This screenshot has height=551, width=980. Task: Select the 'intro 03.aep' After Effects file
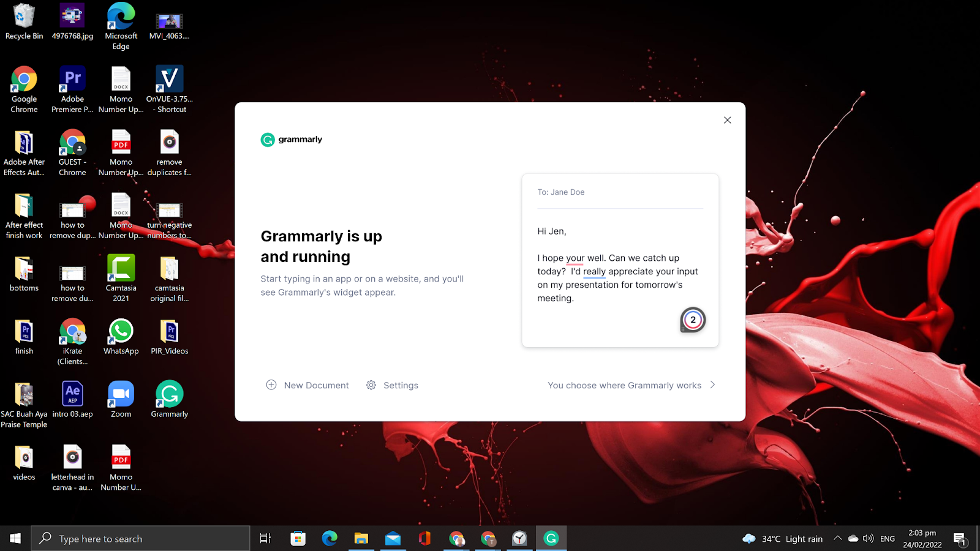[72, 400]
